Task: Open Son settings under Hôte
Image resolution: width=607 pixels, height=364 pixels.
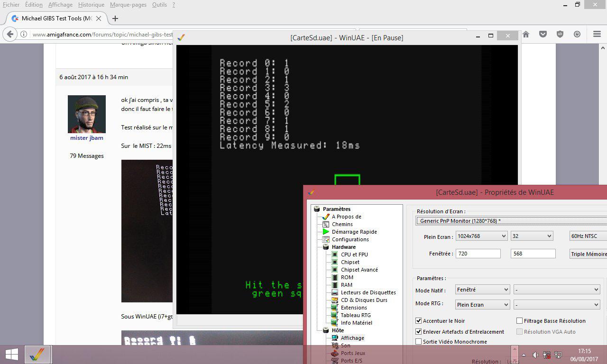Action: coord(346,346)
